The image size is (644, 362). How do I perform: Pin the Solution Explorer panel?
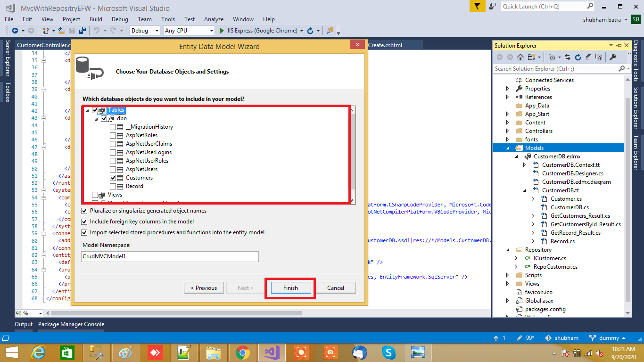618,45
